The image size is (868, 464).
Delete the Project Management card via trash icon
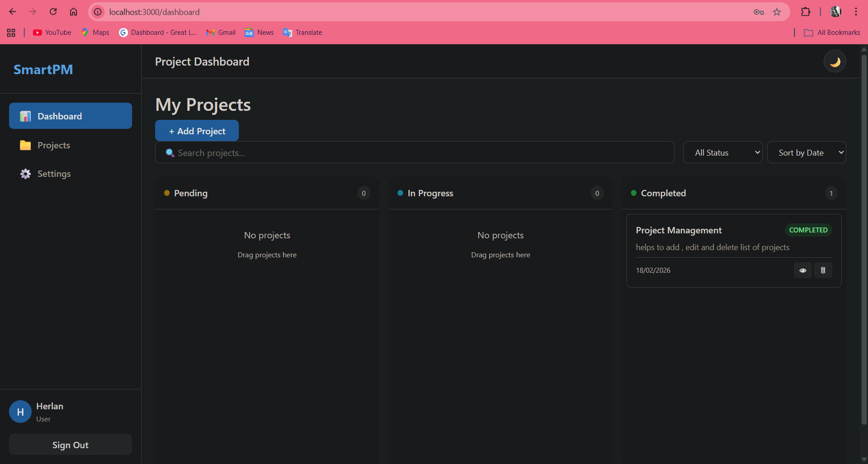pos(823,270)
